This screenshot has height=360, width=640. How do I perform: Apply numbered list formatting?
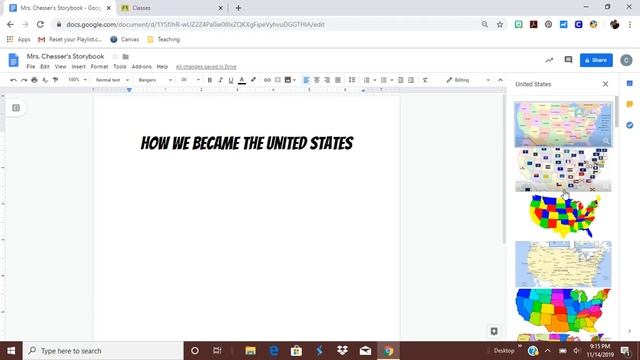pos(367,80)
